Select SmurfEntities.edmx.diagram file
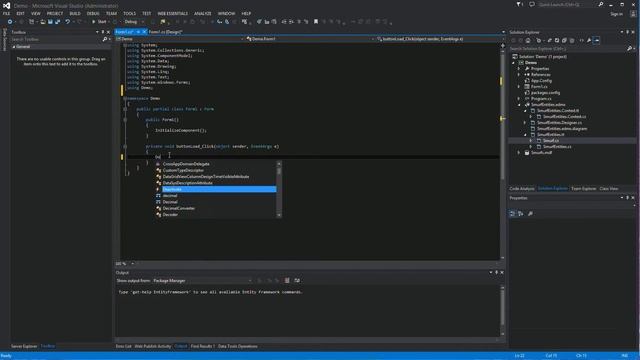Image resolution: width=640 pixels, height=360 pixels. (x=562, y=129)
